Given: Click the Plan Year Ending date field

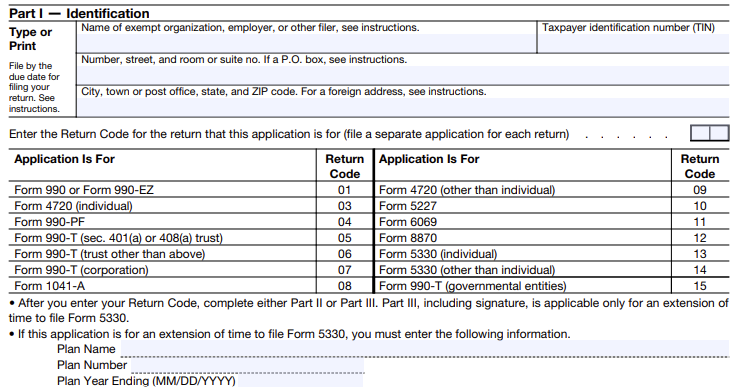Looking at the screenshot, I should [x=300, y=380].
